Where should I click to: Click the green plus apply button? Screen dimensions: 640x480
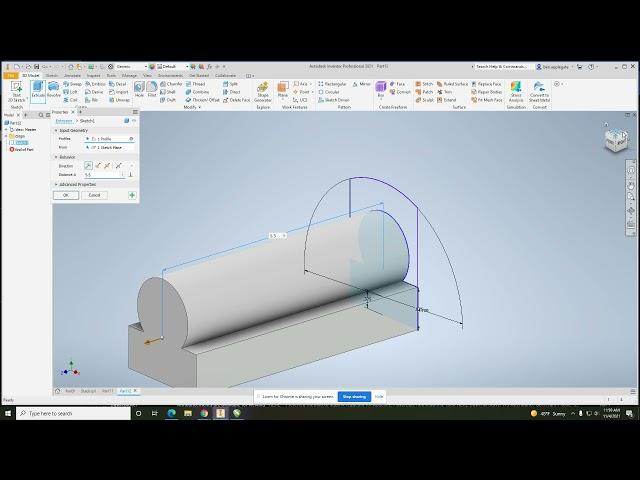click(132, 195)
